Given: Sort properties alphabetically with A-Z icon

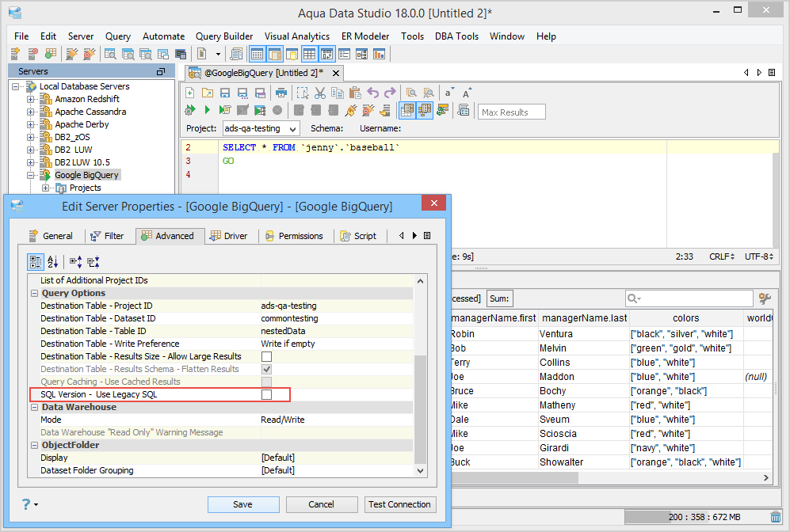Looking at the screenshot, I should pos(53,261).
